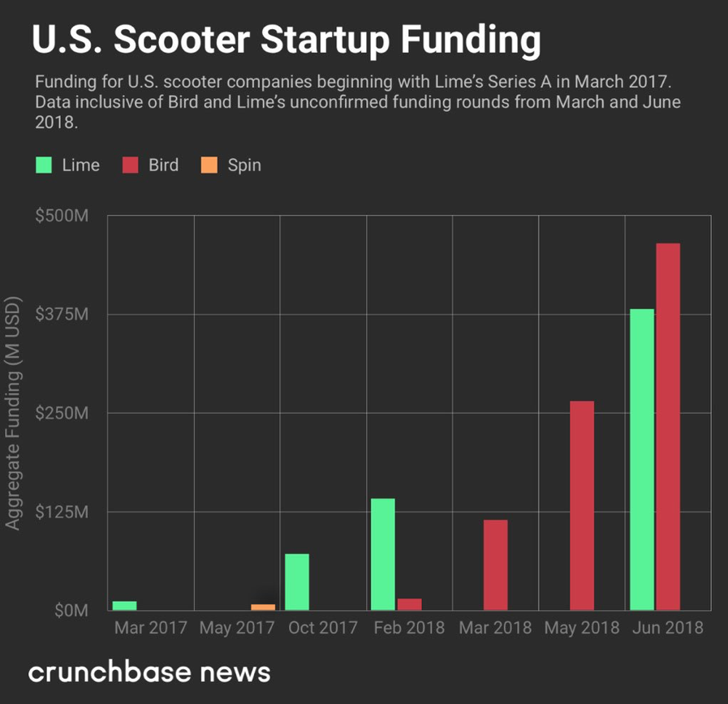Screen dimensions: 728x704
Task: Select the Lime legend label
Action: [80, 165]
